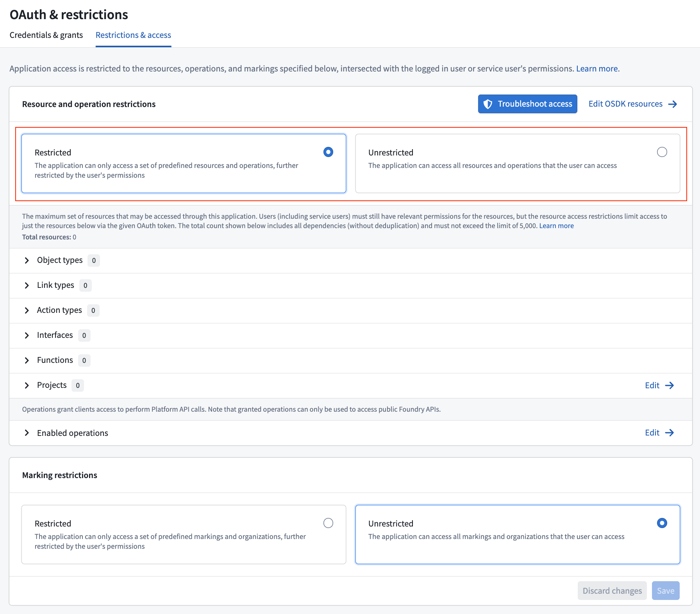Click the 'OAuth & restrictions' page title
This screenshot has width=700, height=614.
coord(69,14)
